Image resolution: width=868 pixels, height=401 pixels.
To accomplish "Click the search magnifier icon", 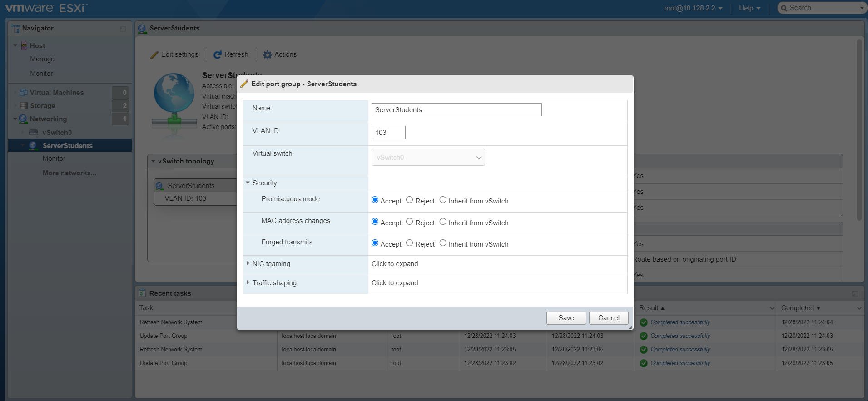I will pos(784,8).
